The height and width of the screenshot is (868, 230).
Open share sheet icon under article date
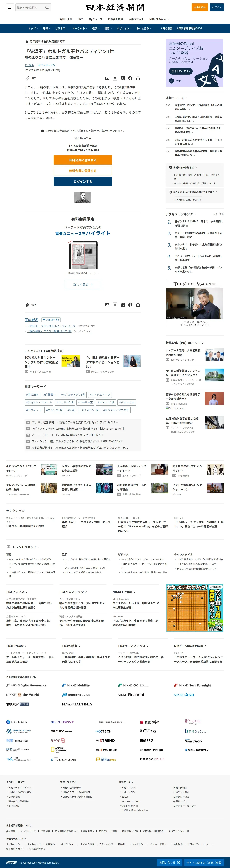[x=138, y=78]
